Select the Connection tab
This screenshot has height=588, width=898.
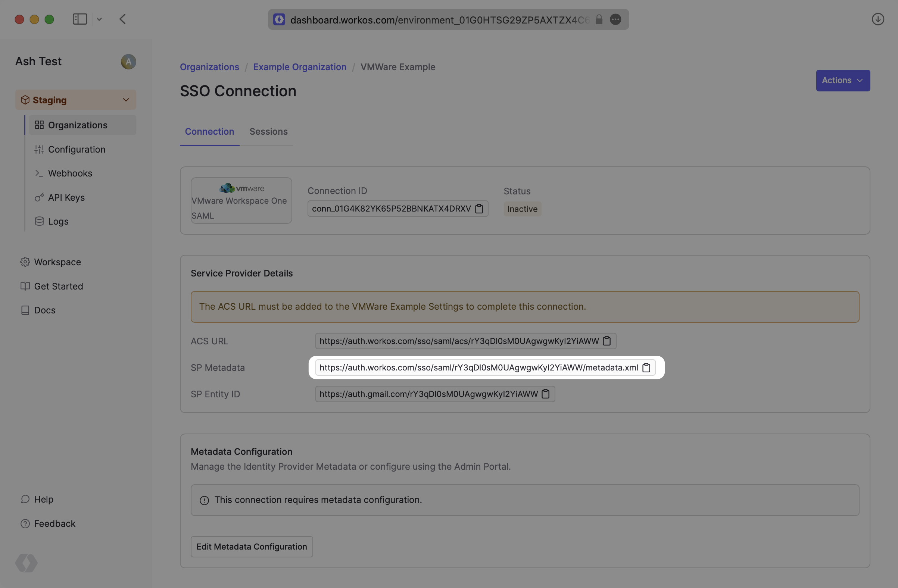(x=209, y=132)
